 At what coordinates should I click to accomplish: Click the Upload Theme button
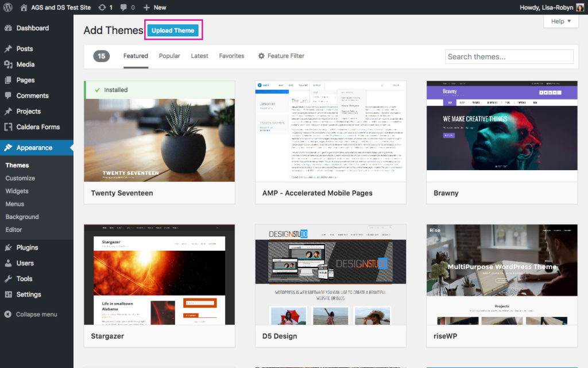(173, 30)
